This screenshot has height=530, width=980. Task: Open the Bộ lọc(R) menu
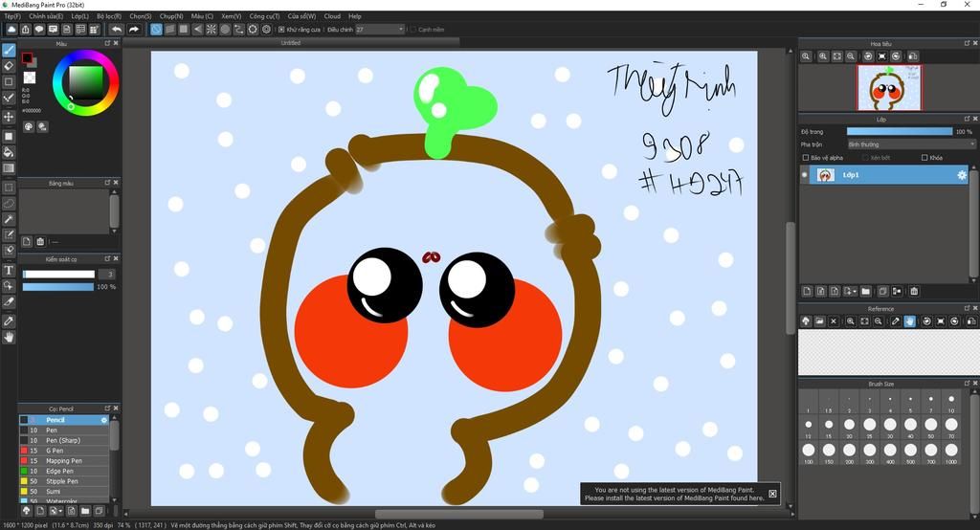[109, 16]
